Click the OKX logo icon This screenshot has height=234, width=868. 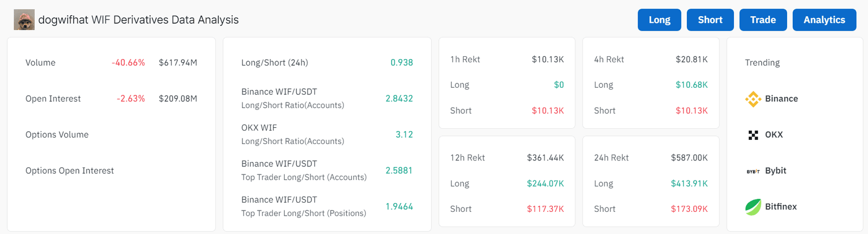[753, 135]
